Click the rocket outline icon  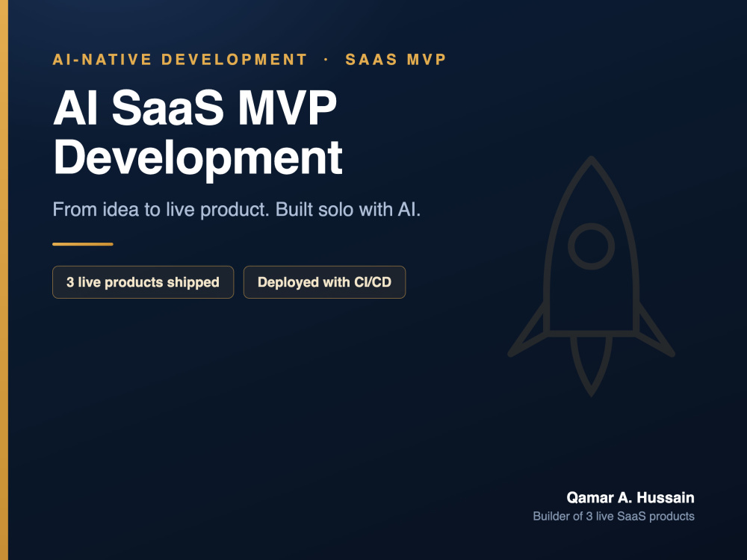pos(591,276)
